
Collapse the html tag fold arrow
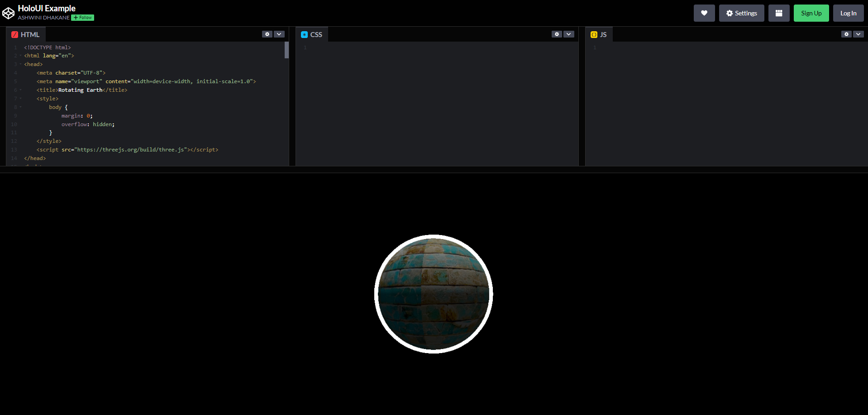tap(20, 56)
